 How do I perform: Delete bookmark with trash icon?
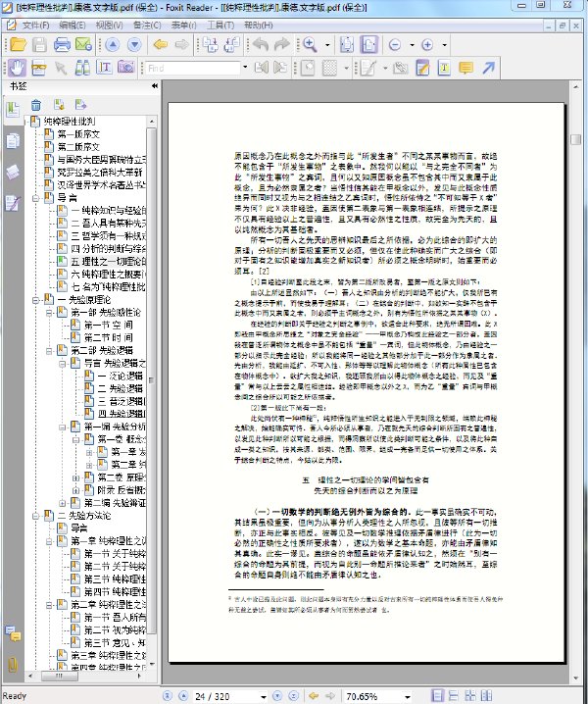tap(36, 105)
